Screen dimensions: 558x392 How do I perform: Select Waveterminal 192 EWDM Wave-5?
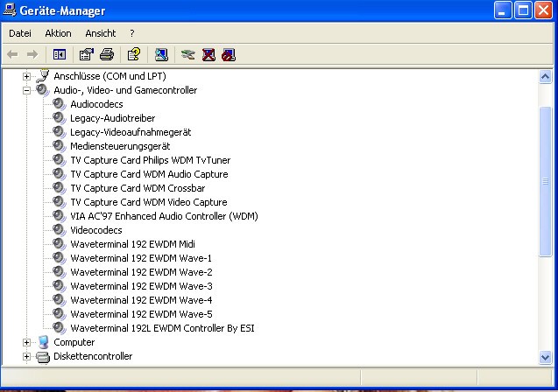pyautogui.click(x=141, y=314)
